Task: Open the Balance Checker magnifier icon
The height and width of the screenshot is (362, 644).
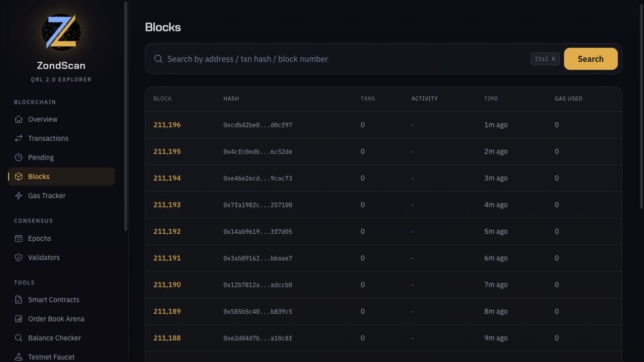Action: pos(19,338)
